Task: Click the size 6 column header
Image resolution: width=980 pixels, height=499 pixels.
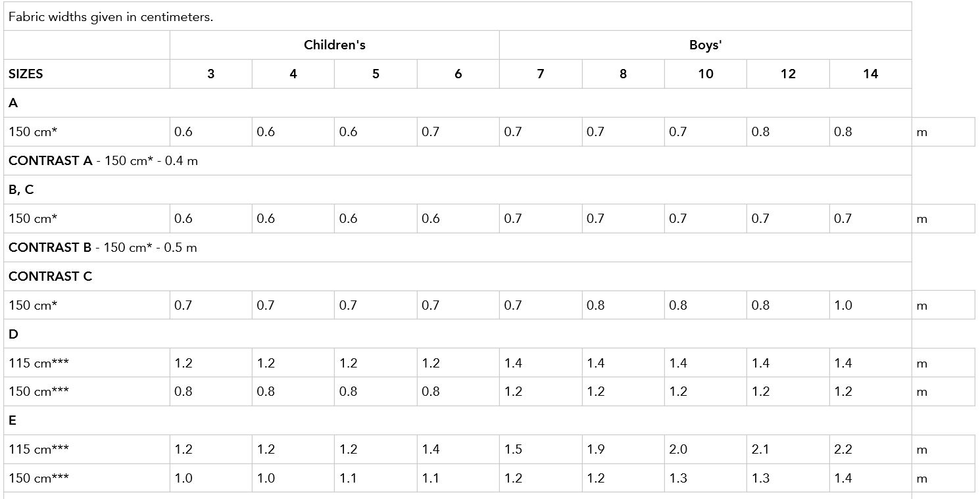Action: [458, 74]
